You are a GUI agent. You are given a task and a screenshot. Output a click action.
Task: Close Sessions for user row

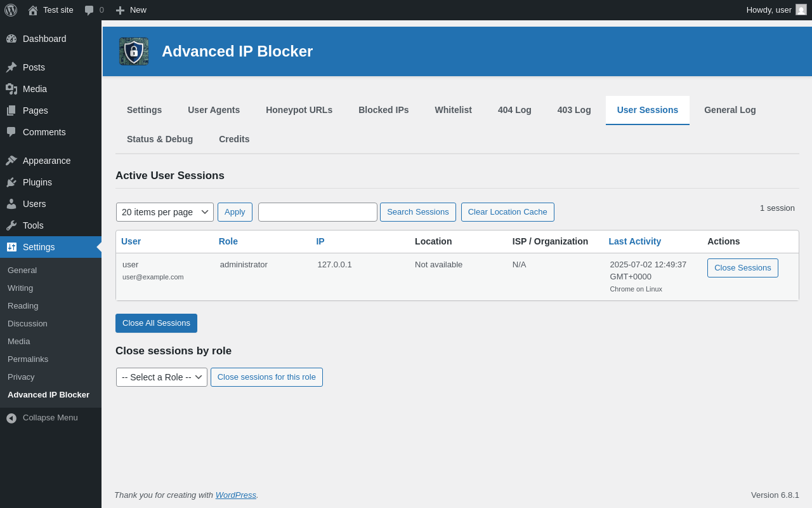[x=743, y=268]
